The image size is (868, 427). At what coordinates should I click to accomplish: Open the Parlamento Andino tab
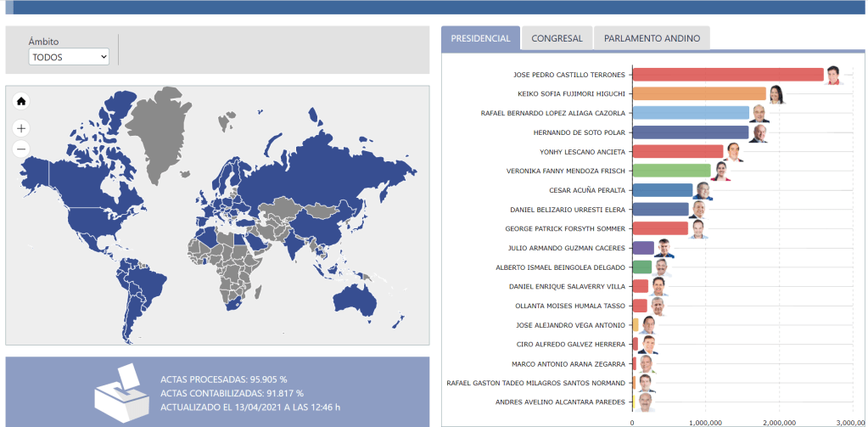(652, 38)
